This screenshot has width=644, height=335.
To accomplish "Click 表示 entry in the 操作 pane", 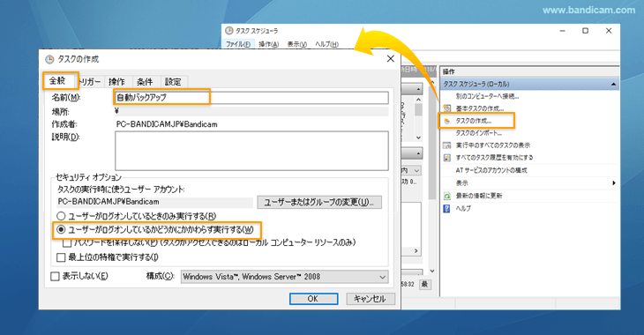I will (x=461, y=183).
